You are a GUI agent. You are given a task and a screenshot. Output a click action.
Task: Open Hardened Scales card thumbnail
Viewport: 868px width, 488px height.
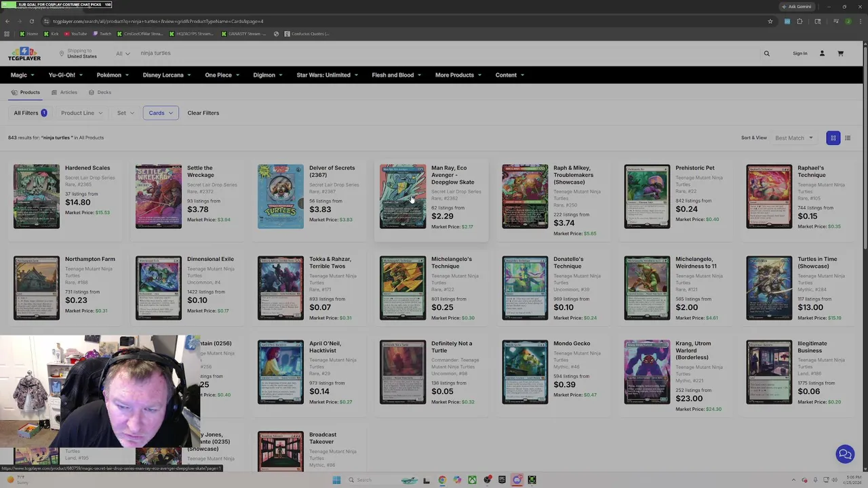point(37,197)
